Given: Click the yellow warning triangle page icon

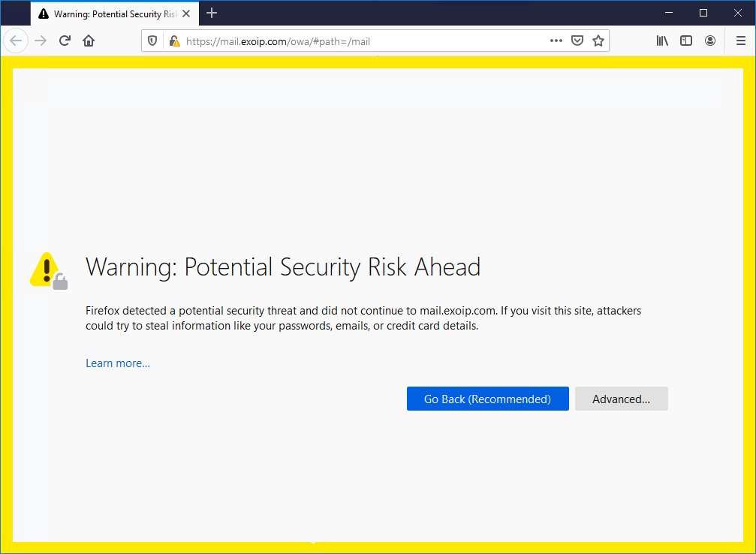Looking at the screenshot, I should [x=48, y=270].
